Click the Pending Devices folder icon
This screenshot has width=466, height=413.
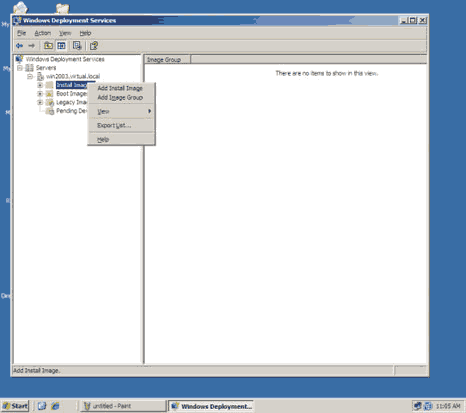pos(50,111)
